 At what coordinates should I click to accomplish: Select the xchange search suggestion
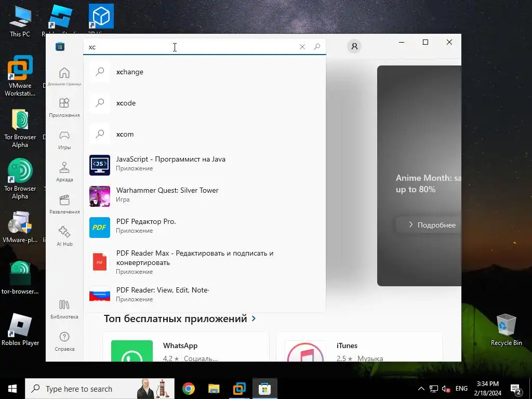click(x=205, y=72)
